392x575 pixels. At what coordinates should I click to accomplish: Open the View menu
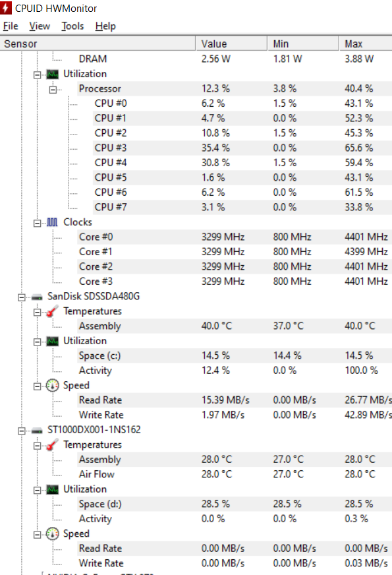point(40,26)
